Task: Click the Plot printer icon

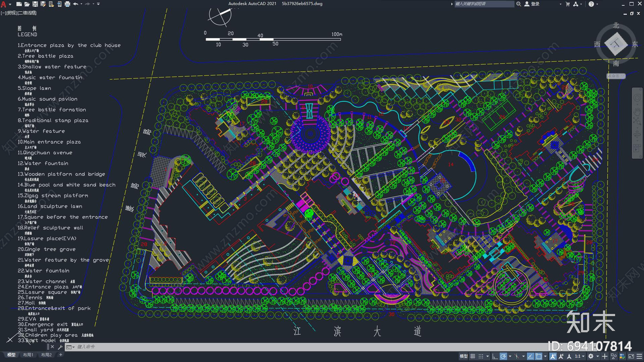Action: (67, 4)
